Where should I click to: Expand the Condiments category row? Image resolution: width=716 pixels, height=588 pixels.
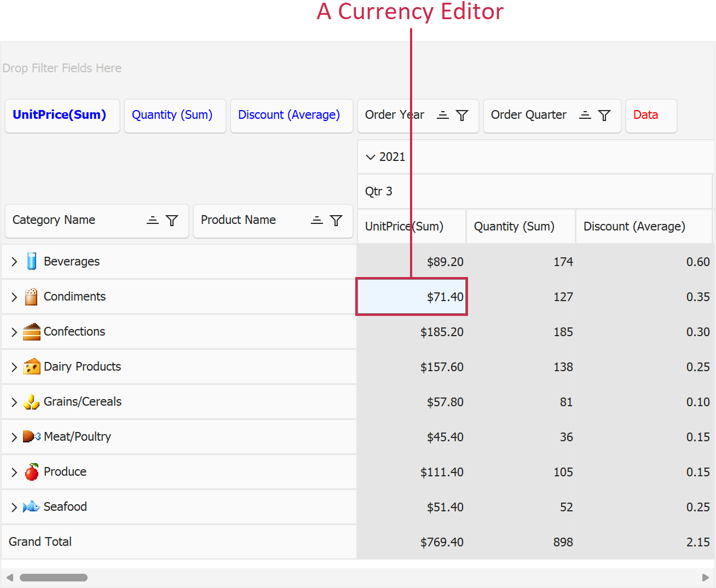pyautogui.click(x=14, y=297)
